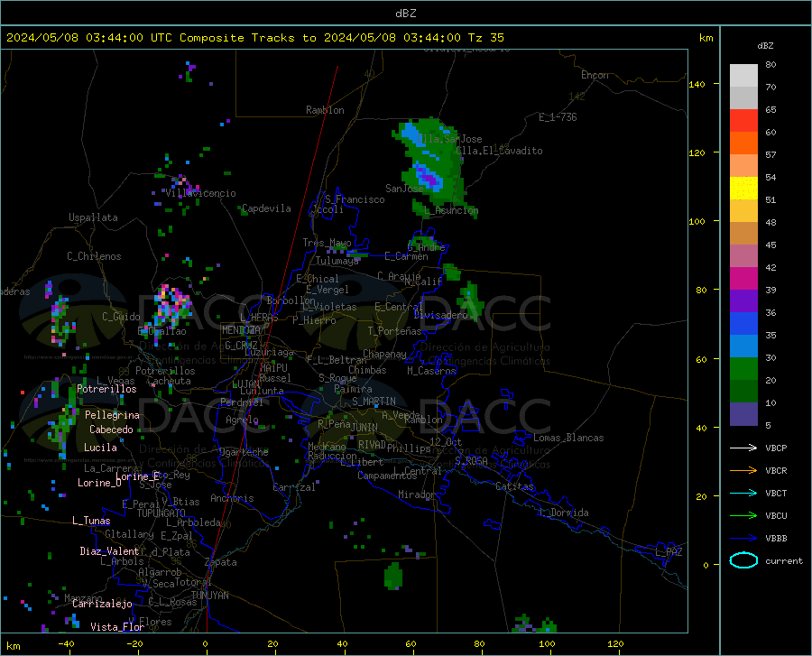Select the 80 dBZ light gray swatch
812x656 pixels.
tap(743, 76)
